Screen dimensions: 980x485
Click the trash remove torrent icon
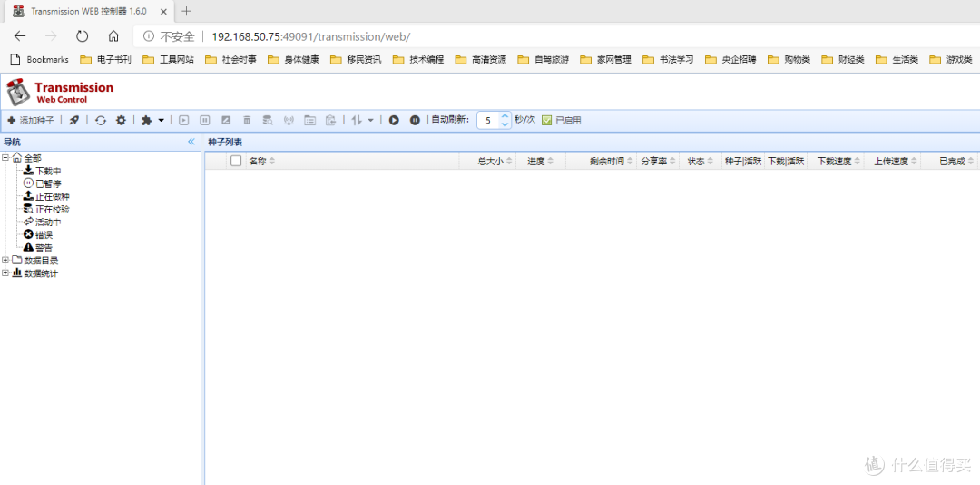(247, 120)
